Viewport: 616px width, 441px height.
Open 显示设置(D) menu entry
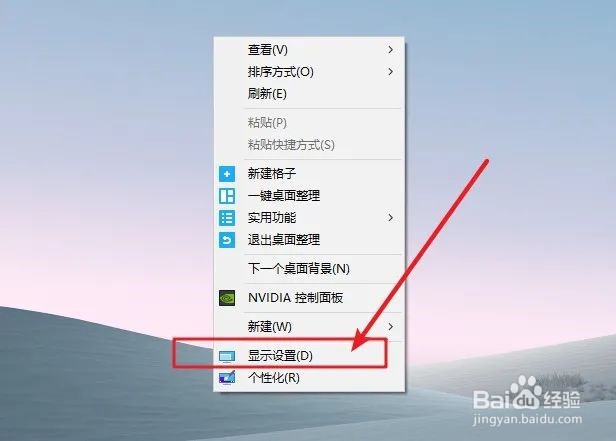pyautogui.click(x=309, y=356)
